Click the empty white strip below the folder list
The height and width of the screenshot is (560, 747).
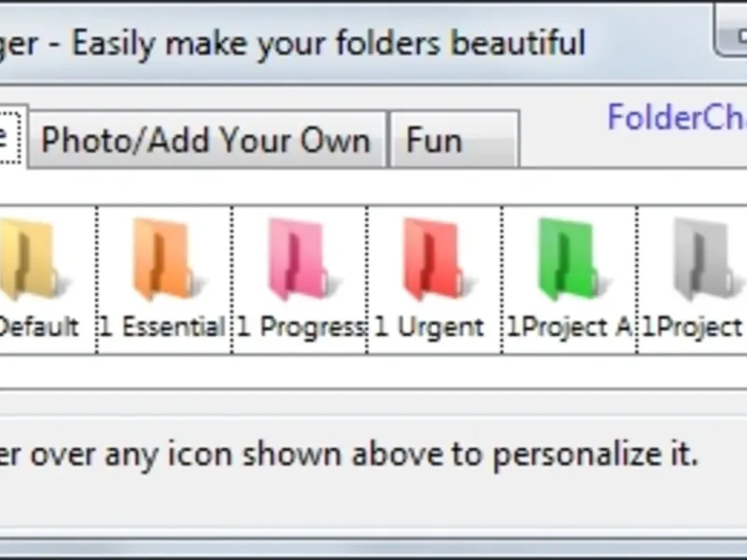coord(373,372)
